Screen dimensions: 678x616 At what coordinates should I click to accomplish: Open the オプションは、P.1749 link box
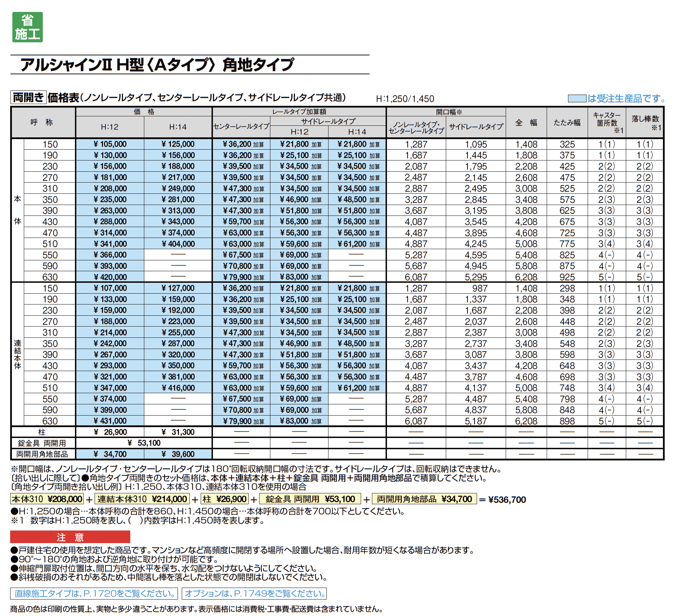click(x=254, y=593)
